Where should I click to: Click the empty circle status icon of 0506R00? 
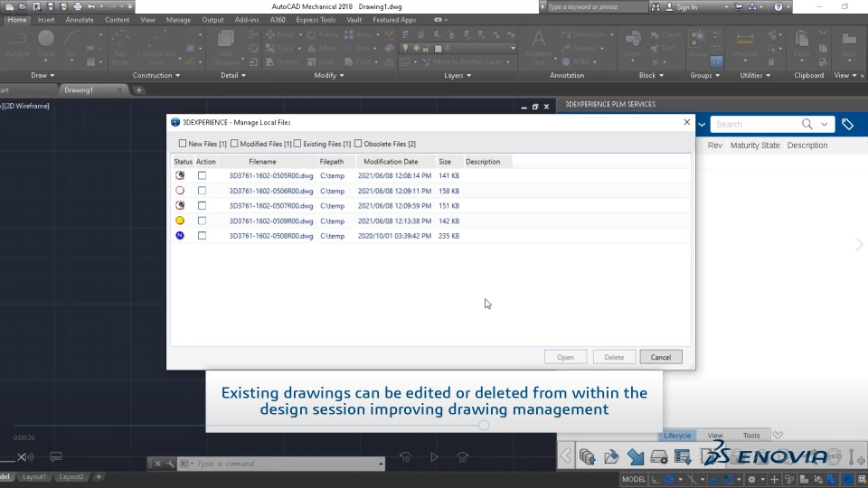180,191
